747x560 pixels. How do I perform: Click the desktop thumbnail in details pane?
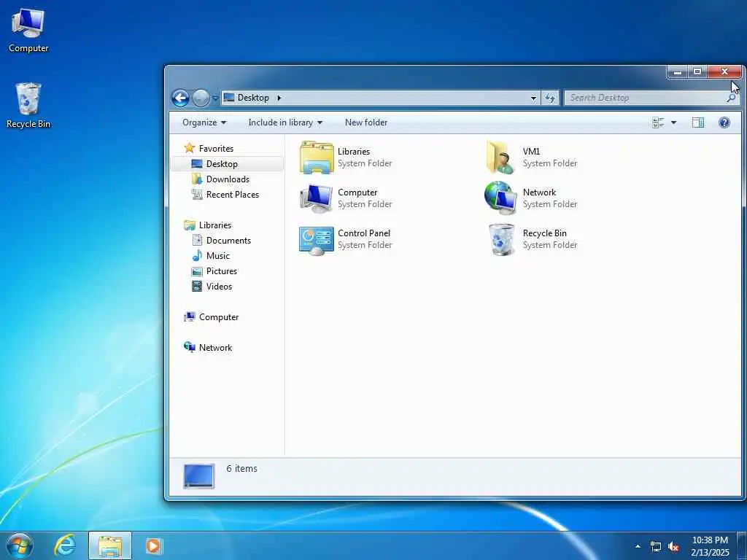(199, 476)
